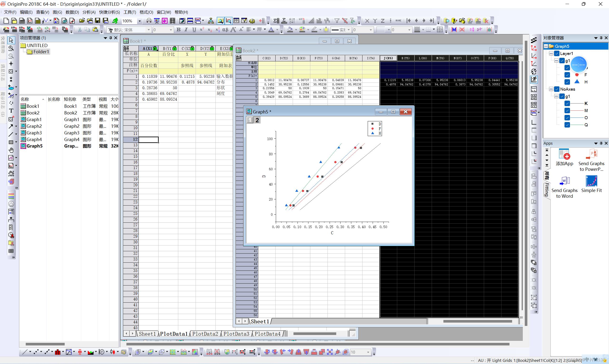This screenshot has height=364, width=609.
Task: Open the font name dropdown
Action: click(x=149, y=30)
